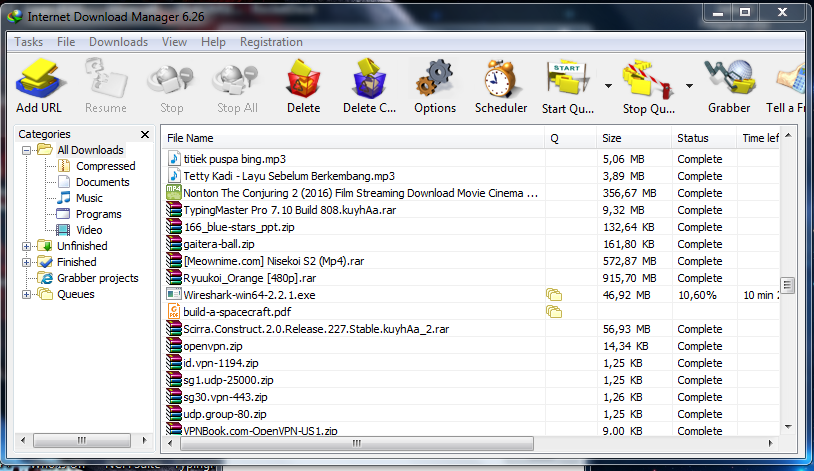Screen dimensions: 814x471
Task: Click the Stop toolbar icon
Action: click(x=171, y=78)
